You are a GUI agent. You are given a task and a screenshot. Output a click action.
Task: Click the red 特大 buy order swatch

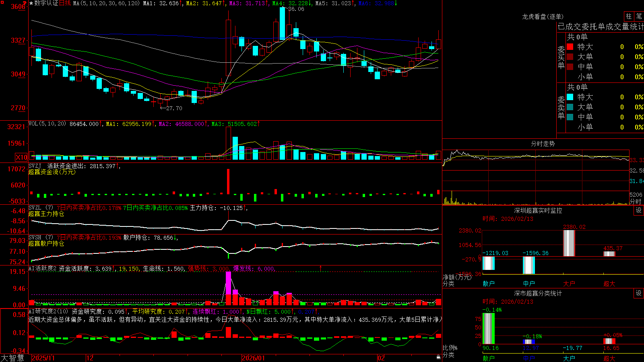570,47
